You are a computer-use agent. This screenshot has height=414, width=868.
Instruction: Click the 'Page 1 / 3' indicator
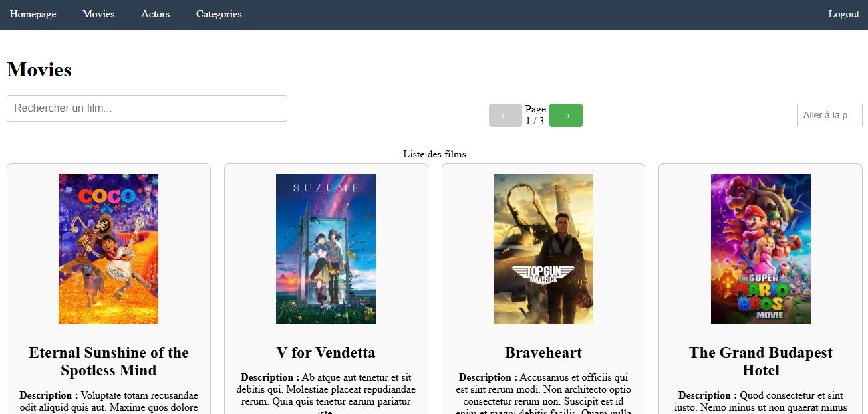coord(535,115)
